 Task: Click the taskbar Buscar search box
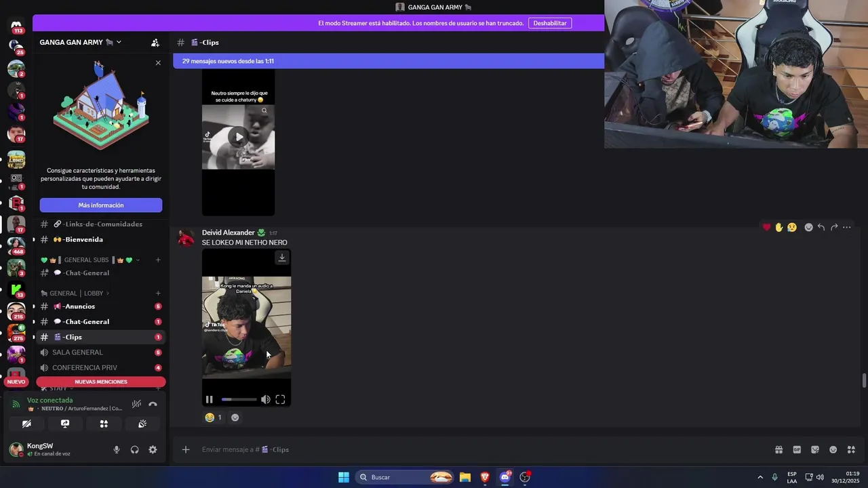[405, 477]
